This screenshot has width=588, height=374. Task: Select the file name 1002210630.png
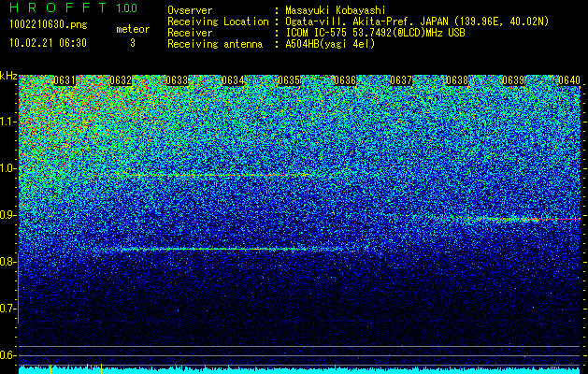49,25
